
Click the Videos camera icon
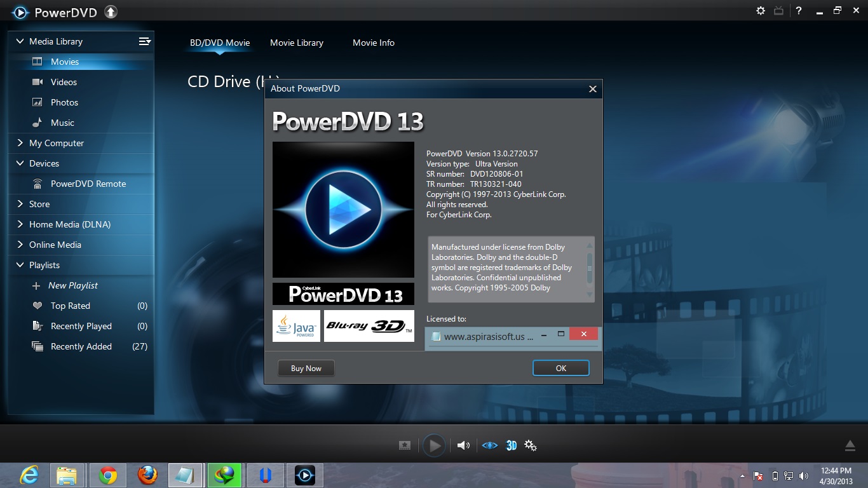[37, 82]
